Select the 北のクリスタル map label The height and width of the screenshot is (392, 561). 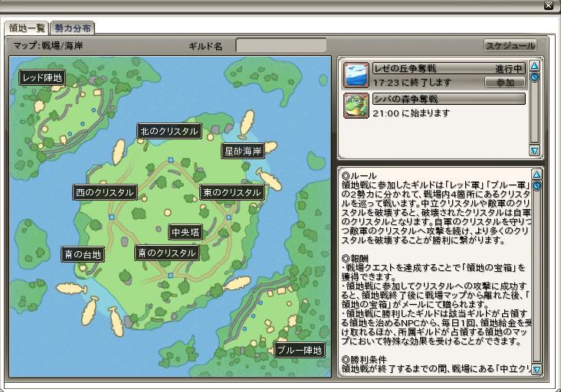(169, 131)
